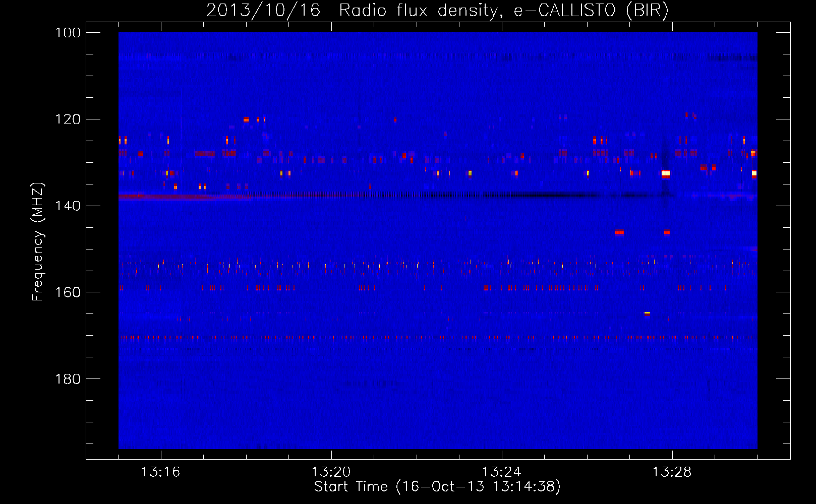
Task: Click the '13:16' time tick label
Action: [160, 472]
